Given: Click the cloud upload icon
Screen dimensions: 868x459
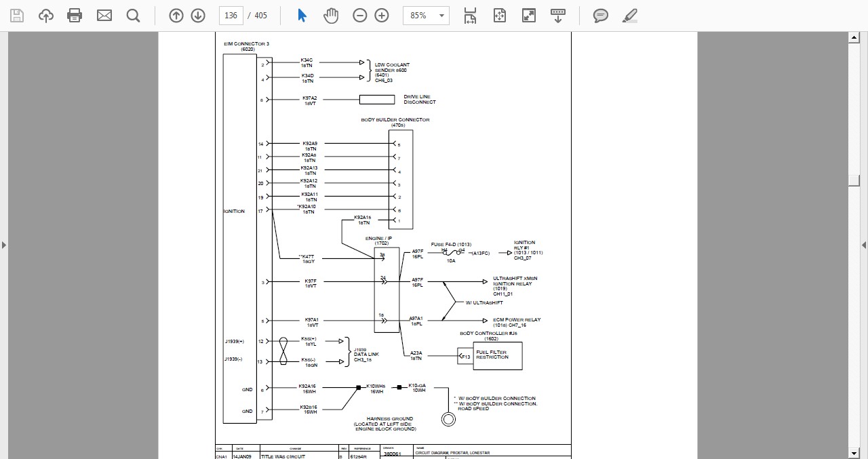Looking at the screenshot, I should coord(46,16).
